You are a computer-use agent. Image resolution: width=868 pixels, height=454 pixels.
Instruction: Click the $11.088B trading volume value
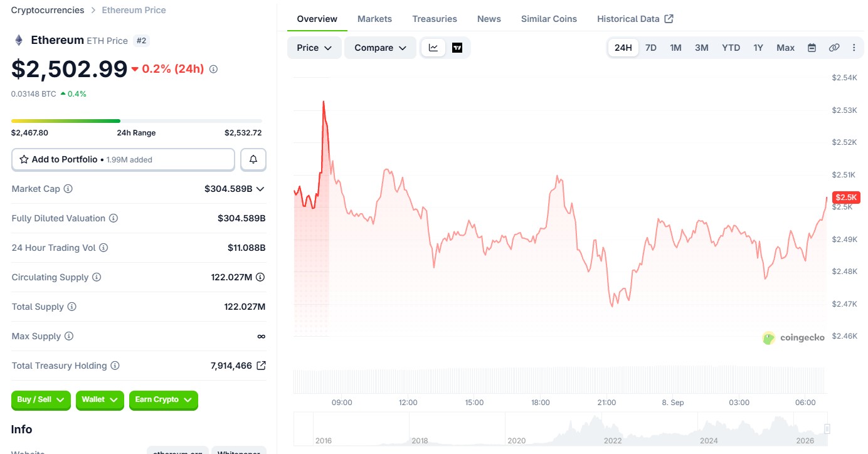[246, 248]
